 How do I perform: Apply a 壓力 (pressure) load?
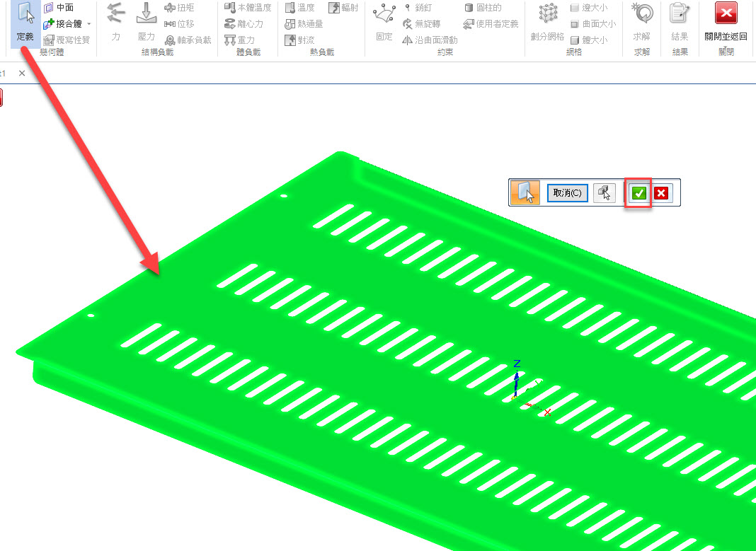[x=146, y=22]
